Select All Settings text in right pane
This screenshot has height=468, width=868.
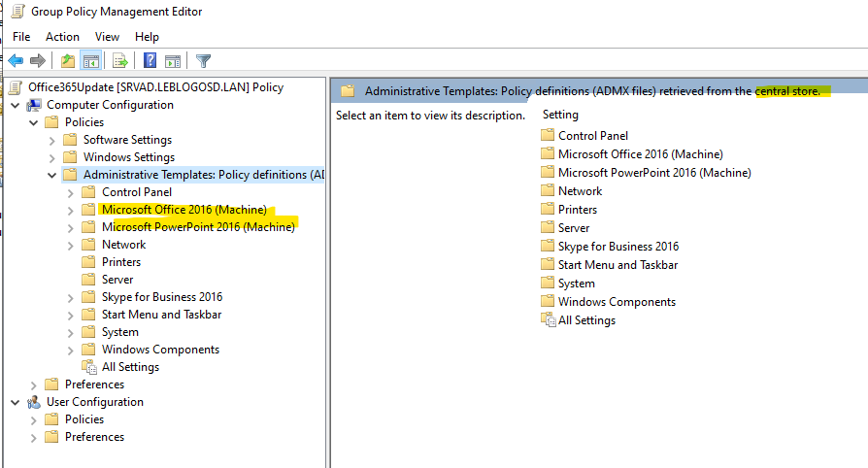[586, 320]
